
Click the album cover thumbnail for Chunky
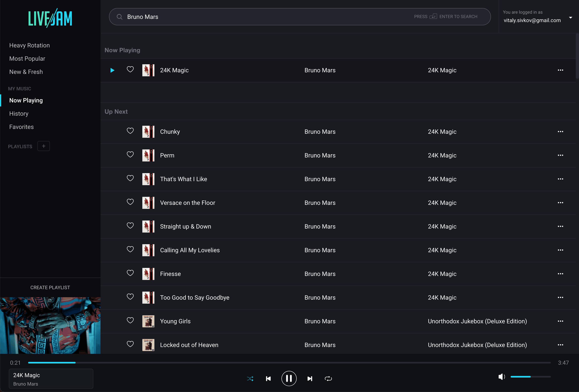point(148,132)
